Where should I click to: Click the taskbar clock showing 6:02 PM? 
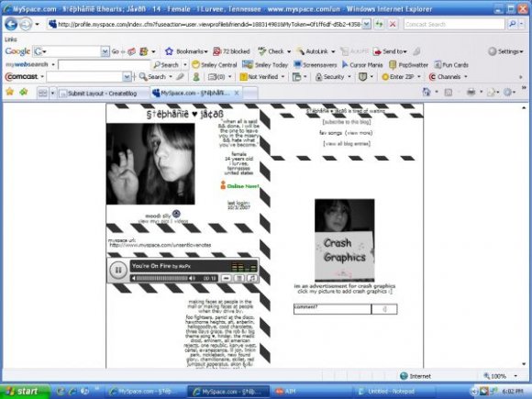513,391
